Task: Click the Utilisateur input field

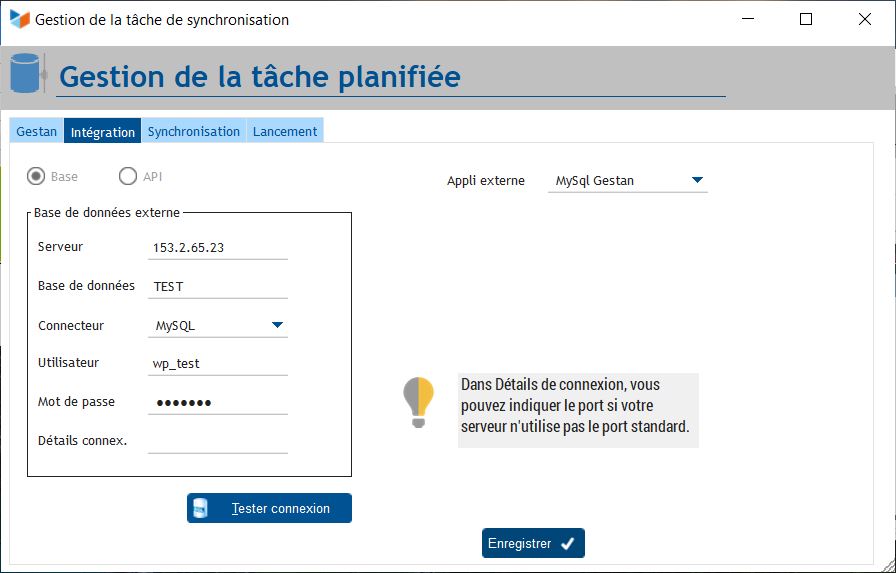Action: click(217, 363)
